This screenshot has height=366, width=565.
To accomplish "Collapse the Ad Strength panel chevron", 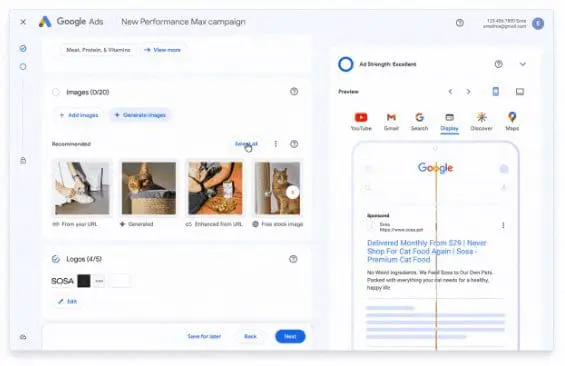I will [x=522, y=64].
